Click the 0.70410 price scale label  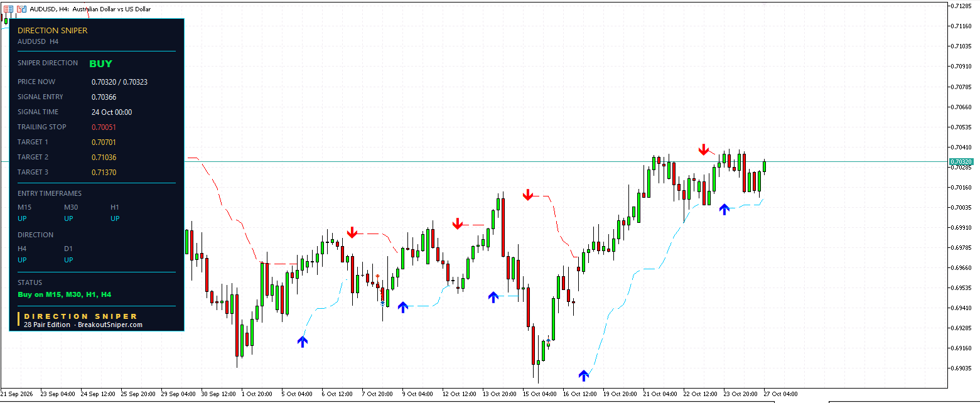962,147
